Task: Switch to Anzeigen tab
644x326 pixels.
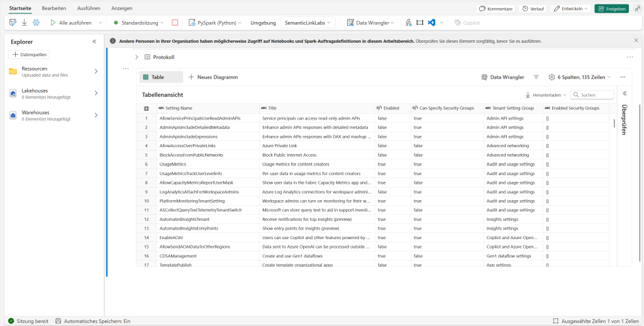Action: pos(121,8)
